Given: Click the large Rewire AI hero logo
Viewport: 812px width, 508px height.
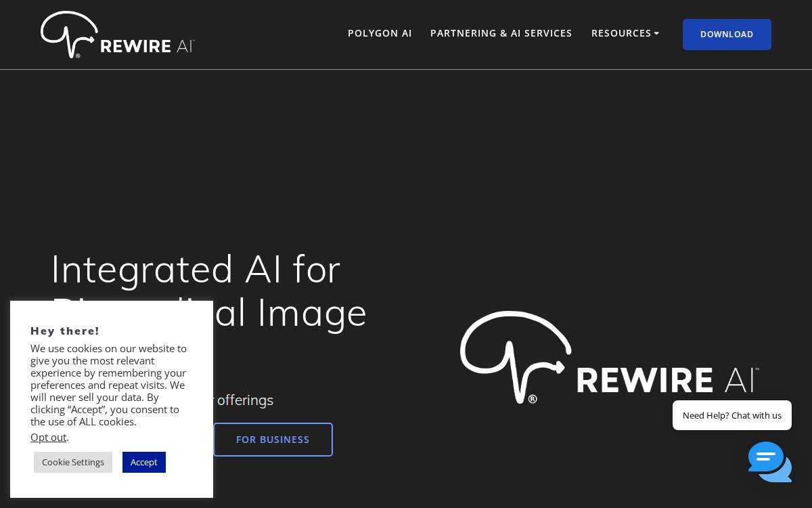Looking at the screenshot, I should coord(610,358).
